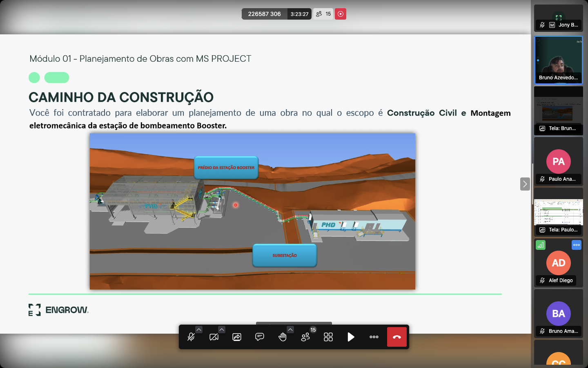Expand camera video options arrow
The height and width of the screenshot is (368, 588).
point(222,330)
